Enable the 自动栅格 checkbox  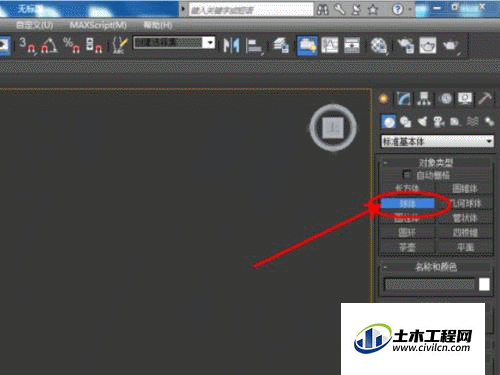pyautogui.click(x=407, y=175)
